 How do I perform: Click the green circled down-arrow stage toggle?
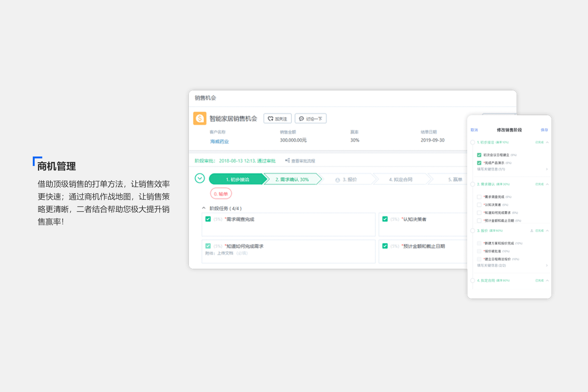(x=200, y=178)
